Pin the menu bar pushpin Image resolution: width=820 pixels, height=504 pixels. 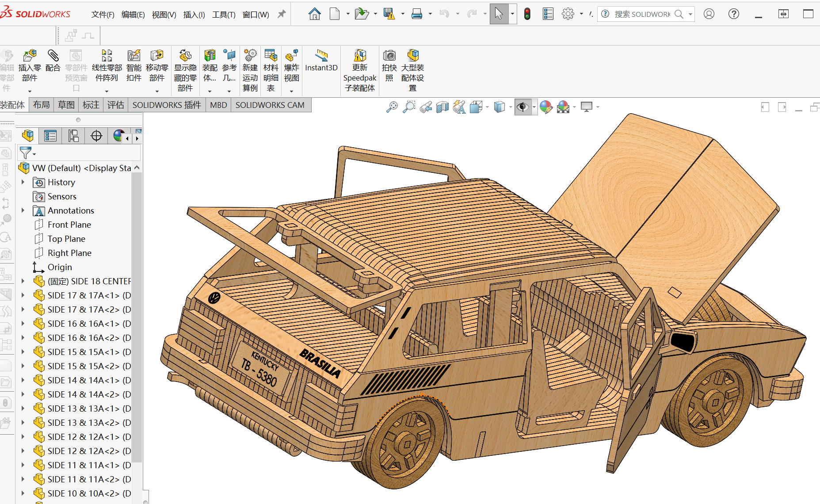pyautogui.click(x=282, y=14)
